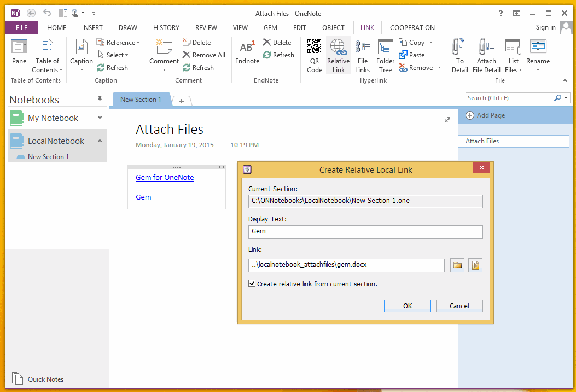576x392 pixels.
Task: Create a new section with plus tab
Action: 182,101
